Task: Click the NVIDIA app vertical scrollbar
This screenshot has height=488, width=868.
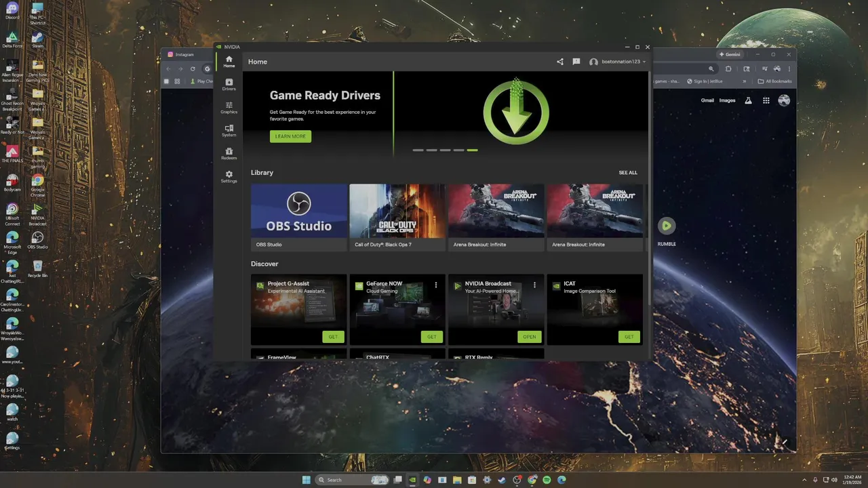Action: (649, 190)
